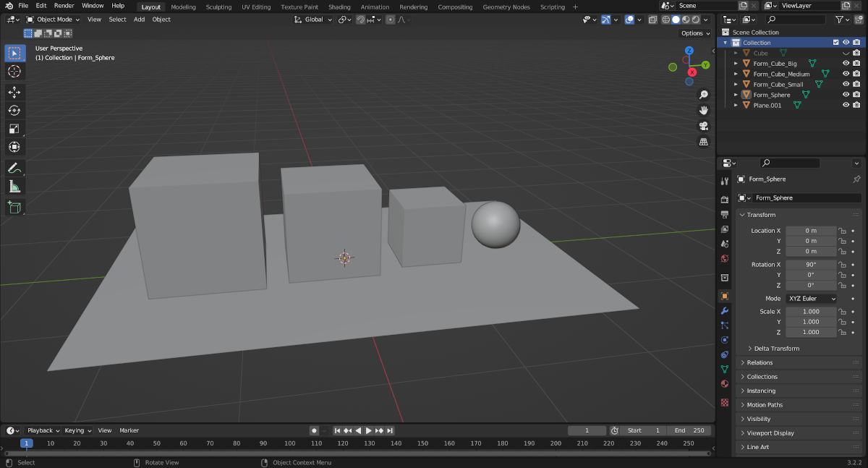Viewport: 868px width, 468px height.
Task: Open the Object Mode dropdown
Action: pyautogui.click(x=54, y=20)
